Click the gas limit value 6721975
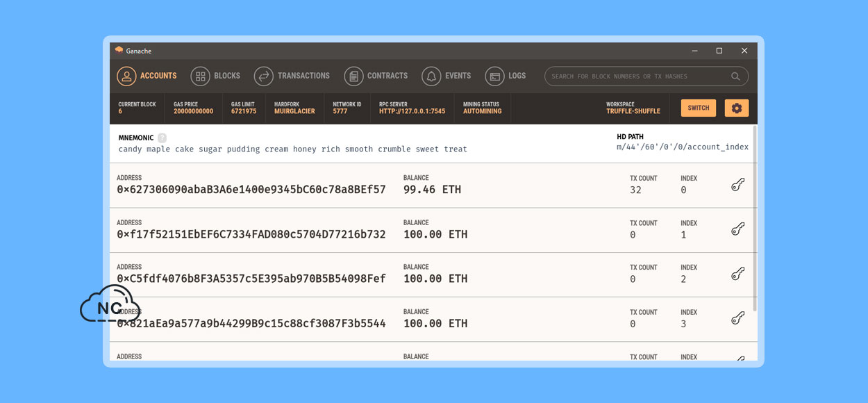The image size is (868, 403). point(244,111)
